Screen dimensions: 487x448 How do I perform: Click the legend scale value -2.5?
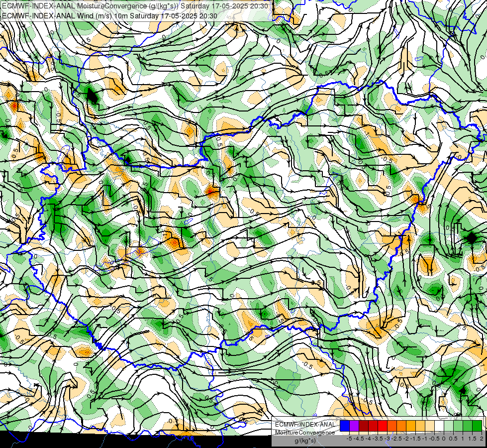pos(396,439)
